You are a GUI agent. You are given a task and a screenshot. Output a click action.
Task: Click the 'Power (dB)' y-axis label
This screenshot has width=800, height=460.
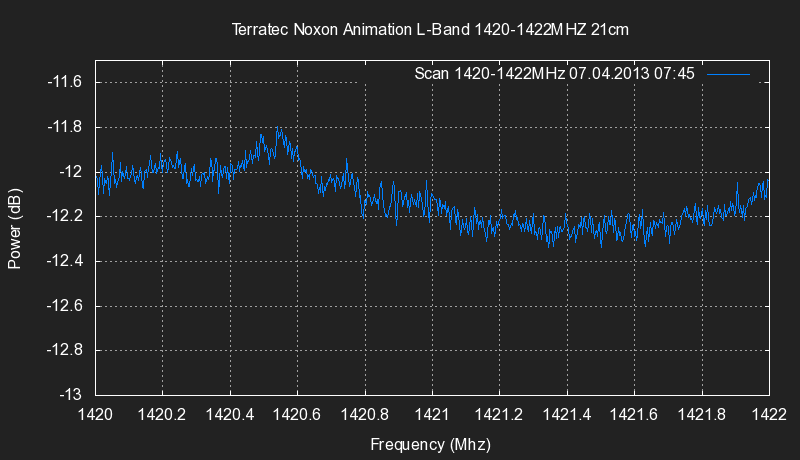15,228
